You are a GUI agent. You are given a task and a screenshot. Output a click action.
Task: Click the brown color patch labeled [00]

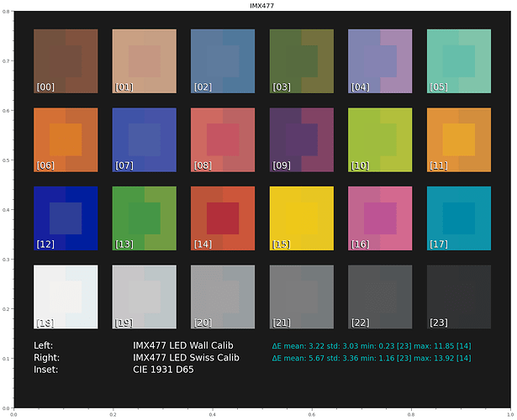66,61
